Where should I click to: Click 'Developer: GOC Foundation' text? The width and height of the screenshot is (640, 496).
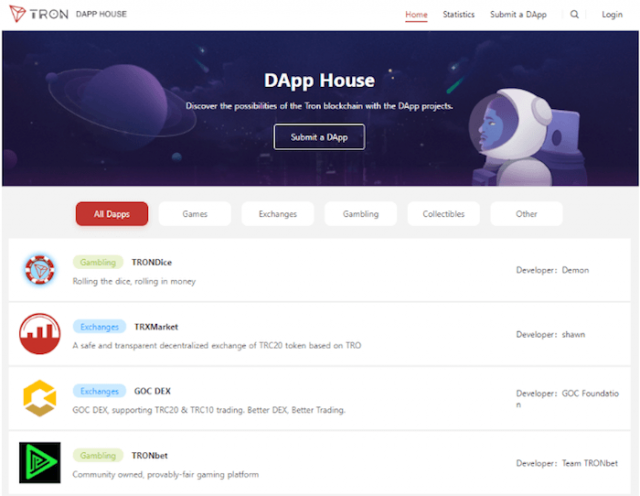(x=567, y=398)
